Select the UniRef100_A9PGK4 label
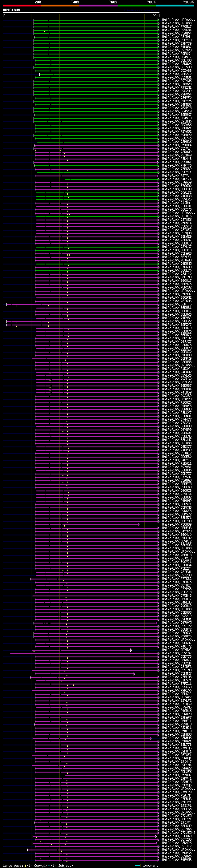This screenshot has height=868, width=197. tap(177, 54)
